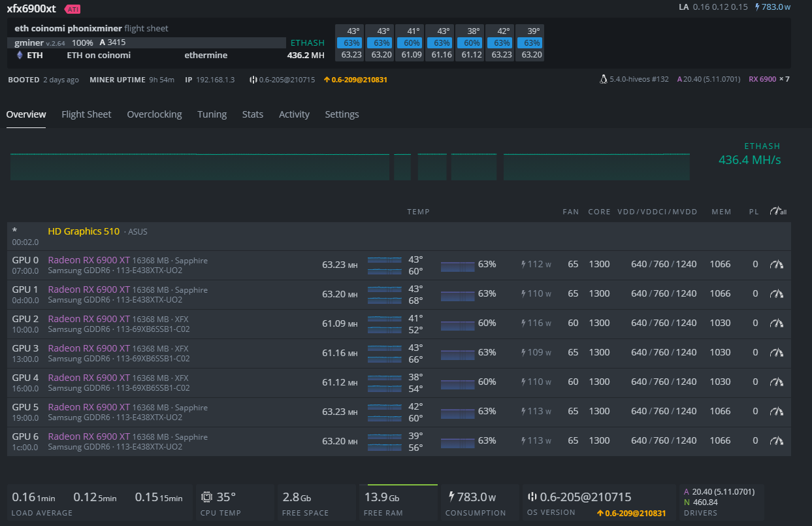Image resolution: width=812 pixels, height=526 pixels.
Task: Click the orange 0.6-209@210831 upgrade link in header
Action: coord(355,80)
